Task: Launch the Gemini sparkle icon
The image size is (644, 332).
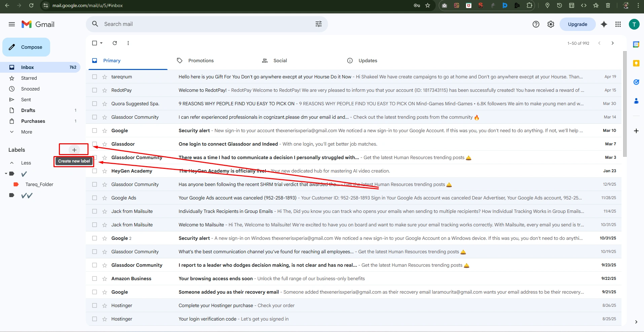Action: (x=604, y=24)
